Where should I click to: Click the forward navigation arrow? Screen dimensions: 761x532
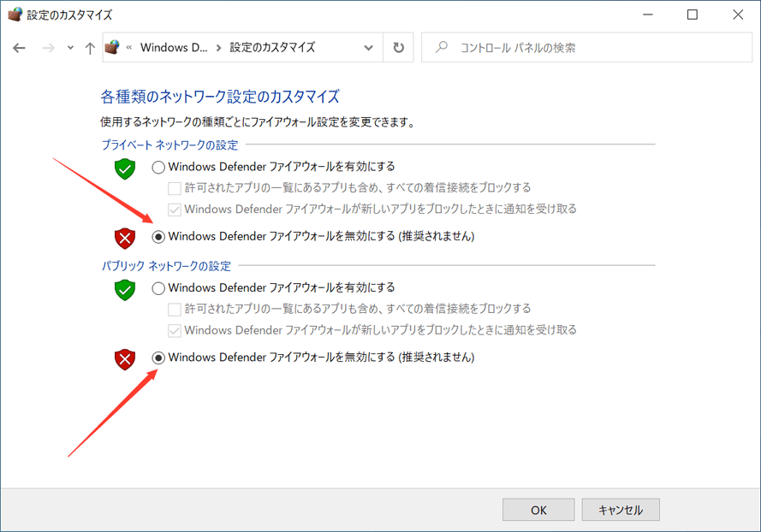tap(48, 48)
